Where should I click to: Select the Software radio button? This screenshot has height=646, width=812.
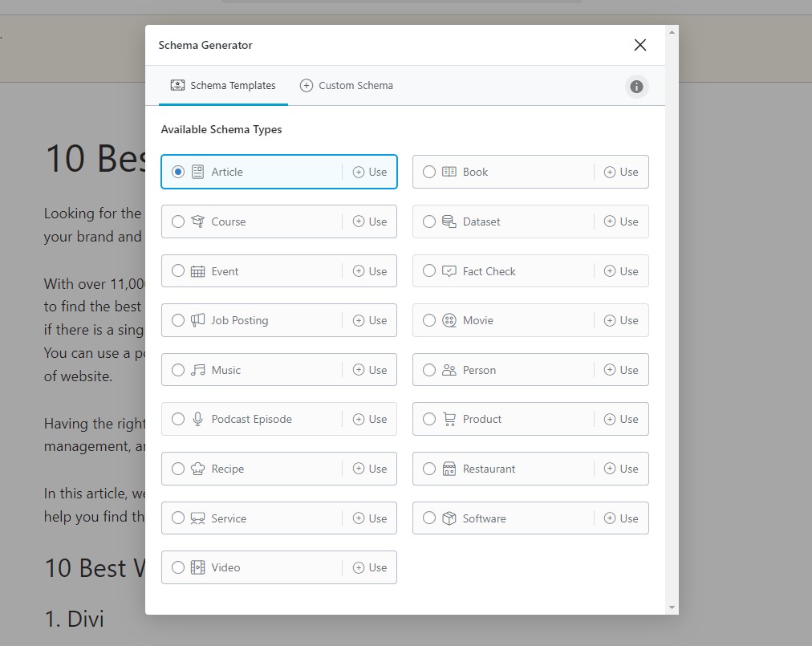pyautogui.click(x=429, y=518)
